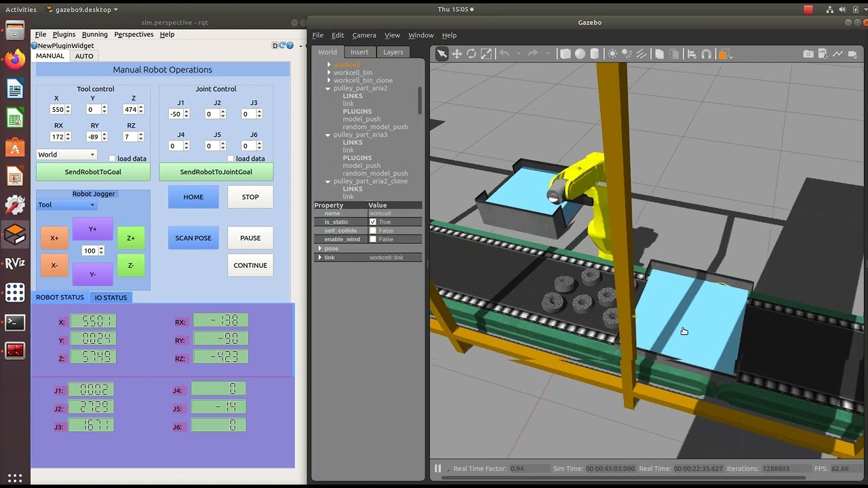Screen dimensions: 868x488
Task: Start video recording icon
Action: tap(852, 54)
